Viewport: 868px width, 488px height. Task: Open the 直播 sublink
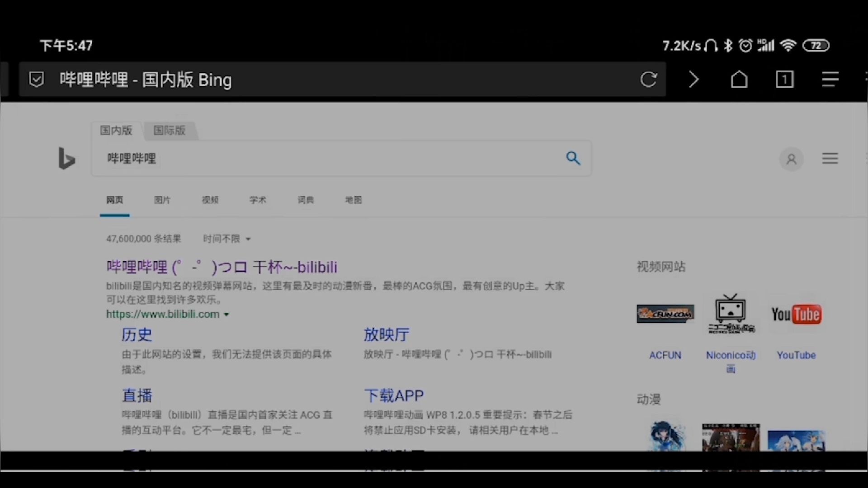(x=137, y=396)
